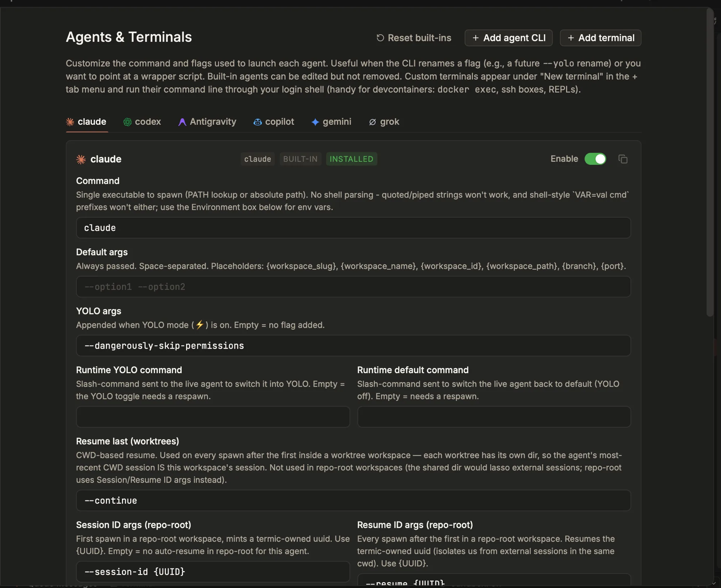721x588 pixels.
Task: Switch to the claude tab
Action: (86, 122)
